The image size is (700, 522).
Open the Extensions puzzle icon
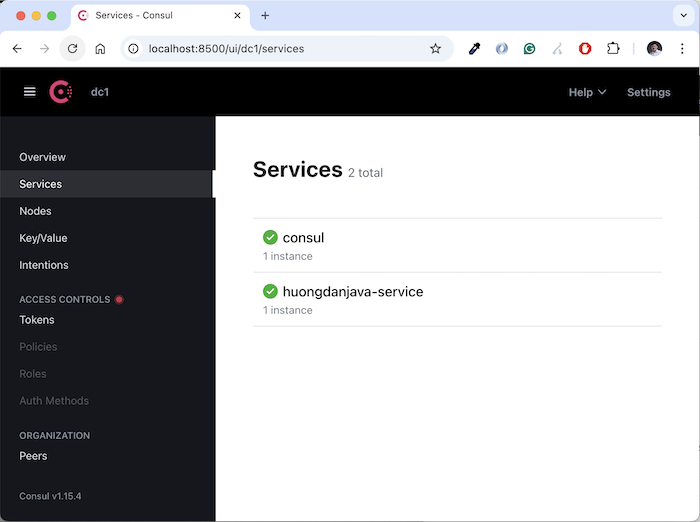pos(613,48)
